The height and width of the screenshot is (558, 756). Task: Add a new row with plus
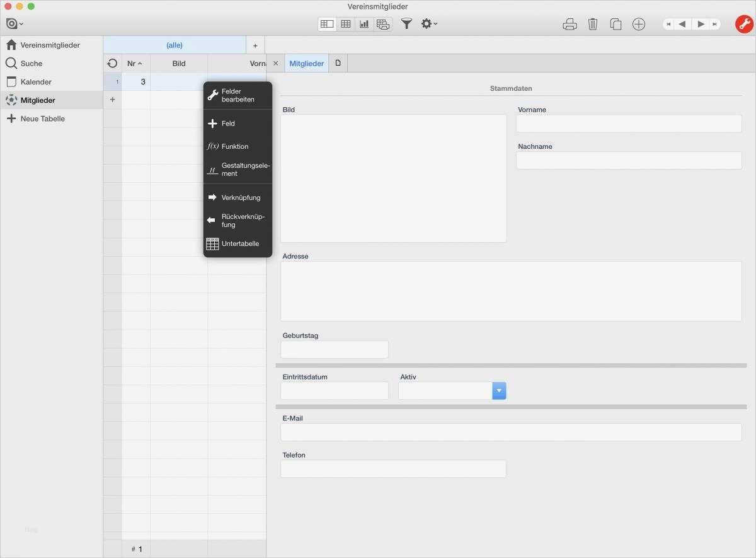(x=112, y=100)
